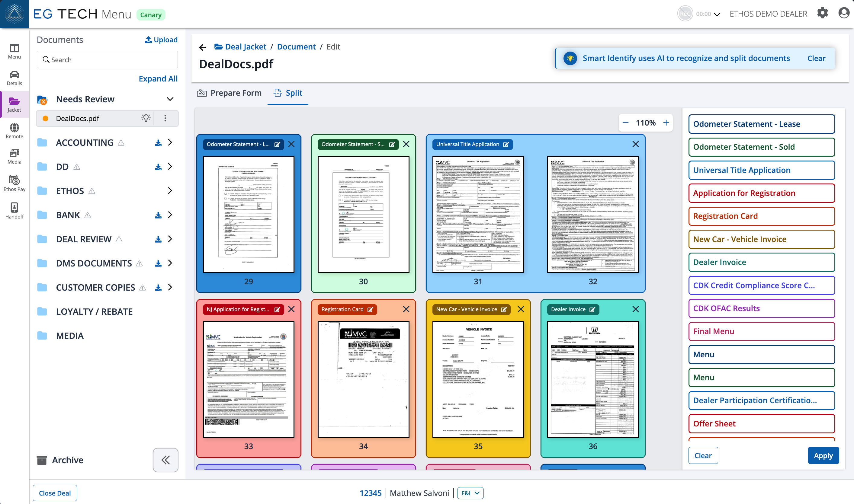Open the user profile icon

(844, 14)
